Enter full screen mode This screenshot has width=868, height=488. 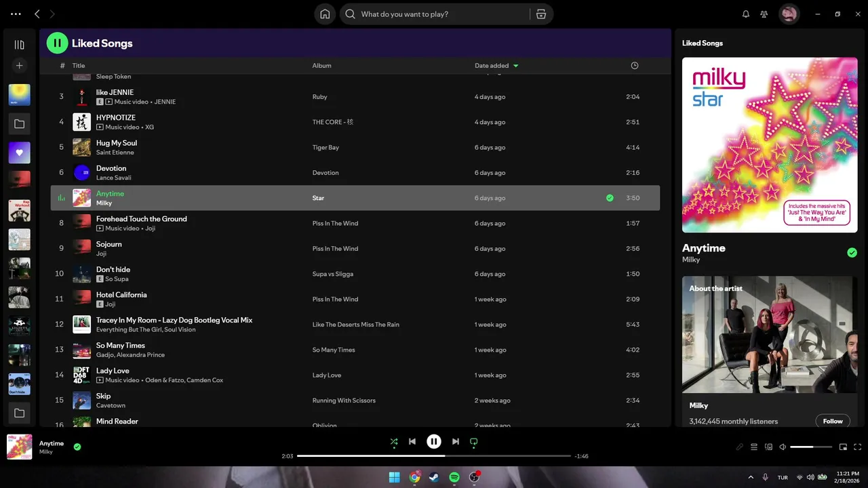857,447
